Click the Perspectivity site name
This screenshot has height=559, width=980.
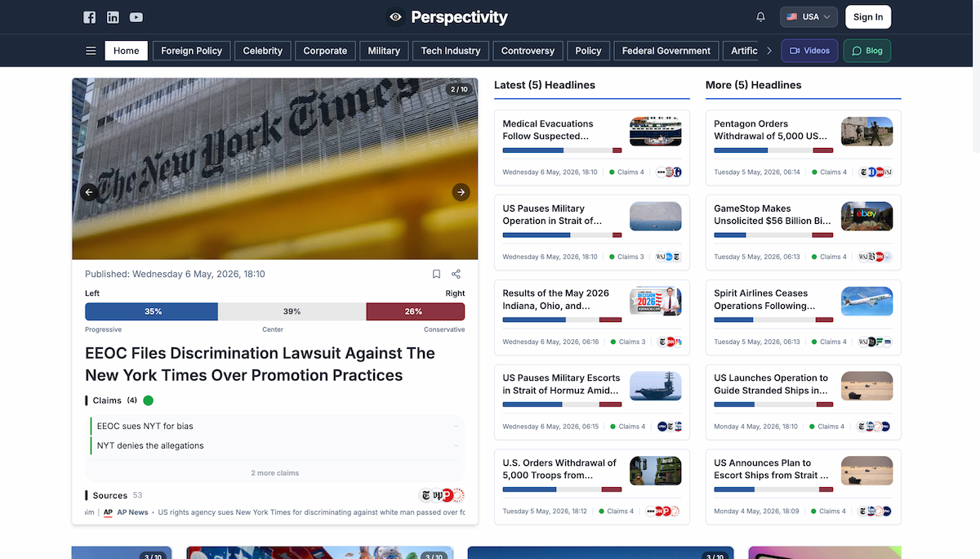[459, 17]
